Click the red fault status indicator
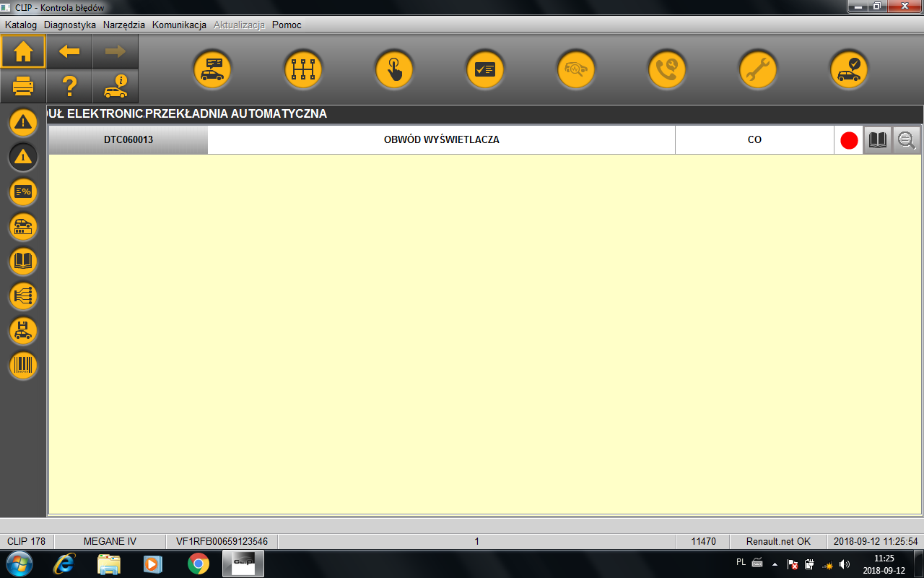Viewport: 924px width, 578px height. 849,140
